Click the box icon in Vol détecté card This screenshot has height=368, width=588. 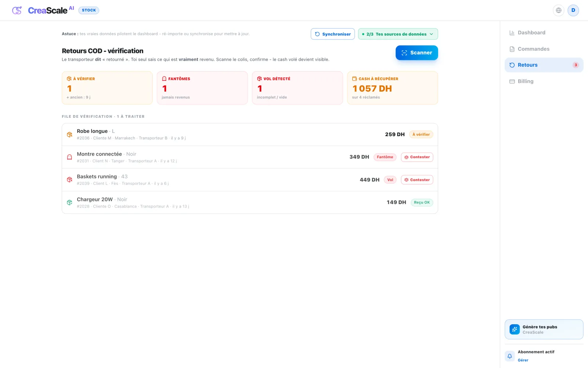[259, 79]
